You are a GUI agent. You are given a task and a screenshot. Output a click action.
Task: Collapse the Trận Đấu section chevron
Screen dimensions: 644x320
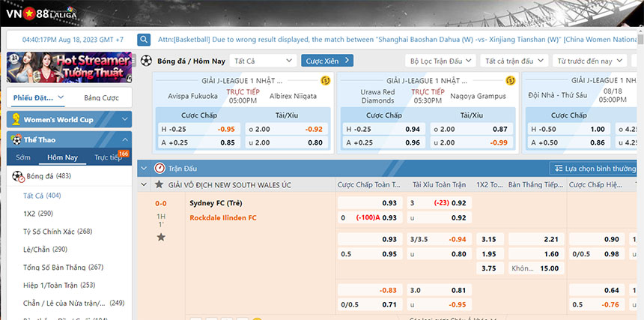pyautogui.click(x=144, y=169)
